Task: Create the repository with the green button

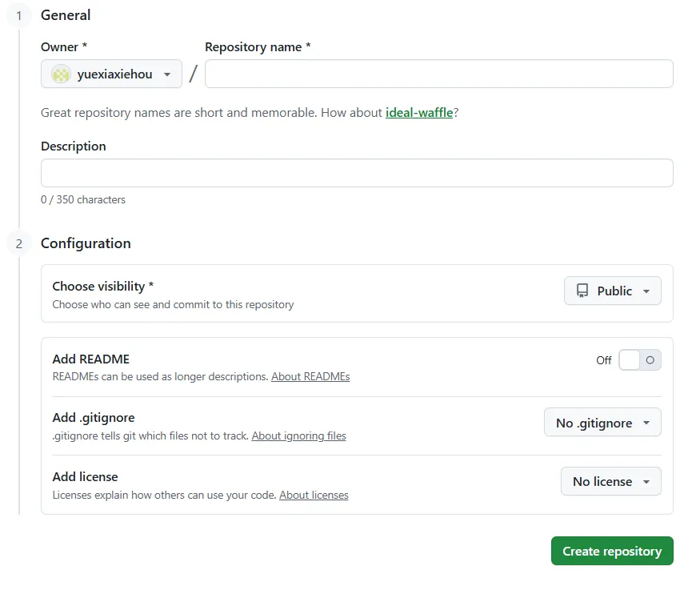Action: [612, 551]
